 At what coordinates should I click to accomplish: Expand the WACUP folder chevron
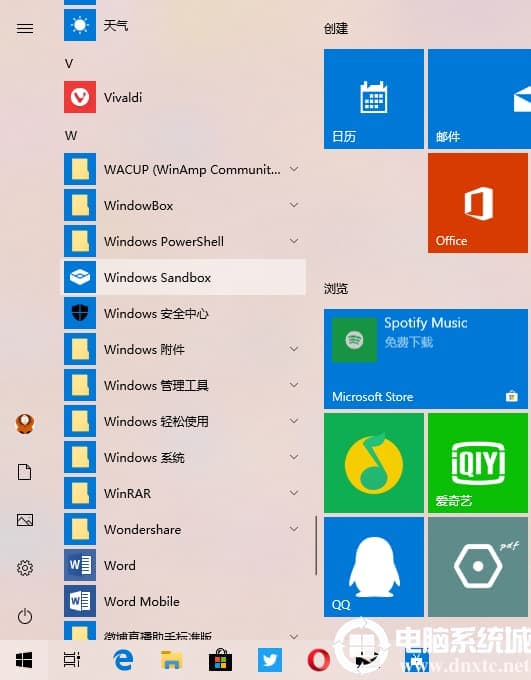click(294, 169)
